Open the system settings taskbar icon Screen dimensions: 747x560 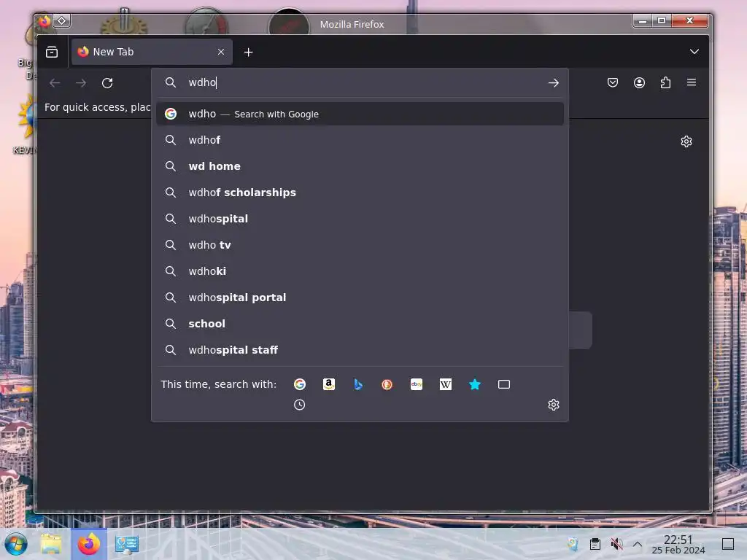pyautogui.click(x=127, y=544)
